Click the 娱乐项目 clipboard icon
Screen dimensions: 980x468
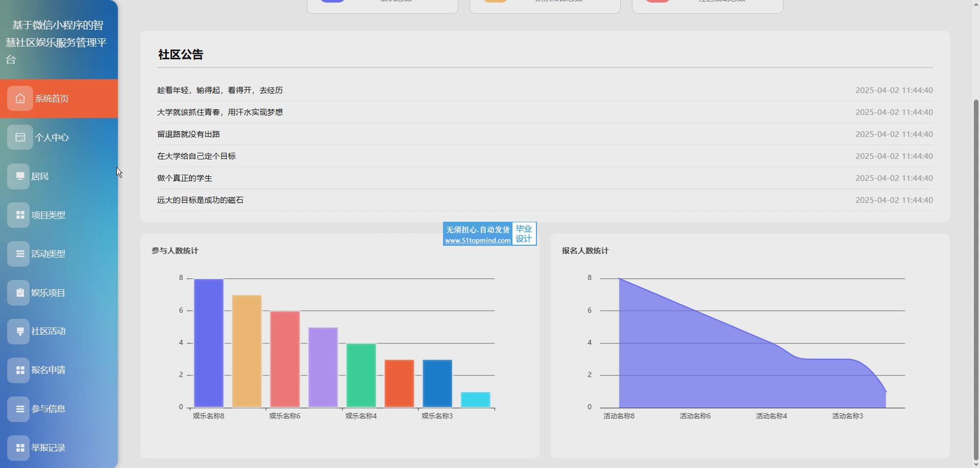[19, 293]
